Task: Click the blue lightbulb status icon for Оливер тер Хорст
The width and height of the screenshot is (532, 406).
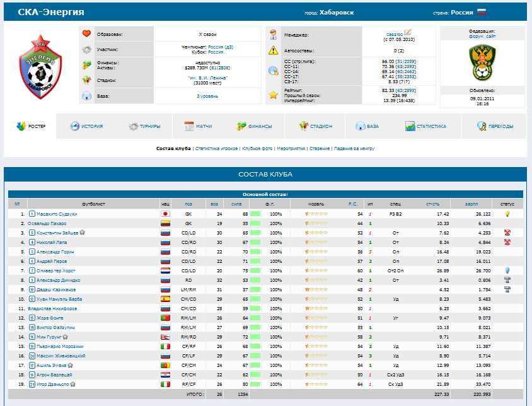Action: click(x=507, y=270)
